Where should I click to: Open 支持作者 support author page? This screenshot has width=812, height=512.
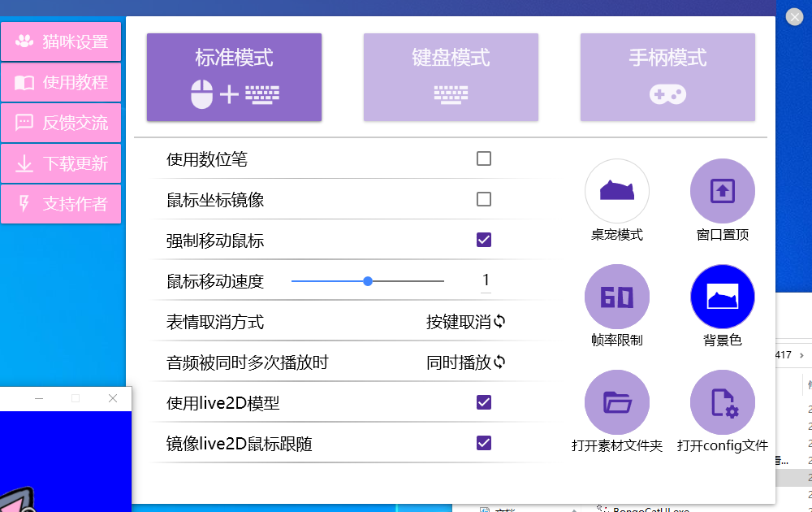coord(61,204)
